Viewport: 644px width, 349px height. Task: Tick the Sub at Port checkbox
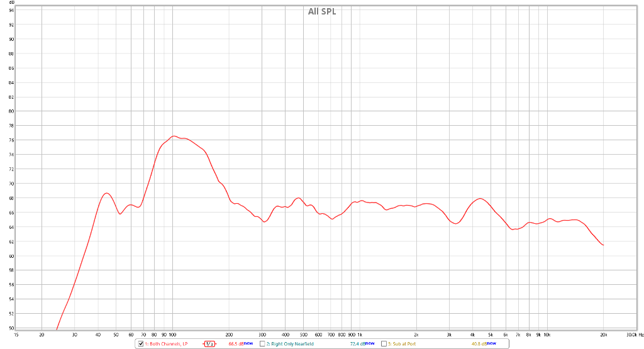pos(384,344)
